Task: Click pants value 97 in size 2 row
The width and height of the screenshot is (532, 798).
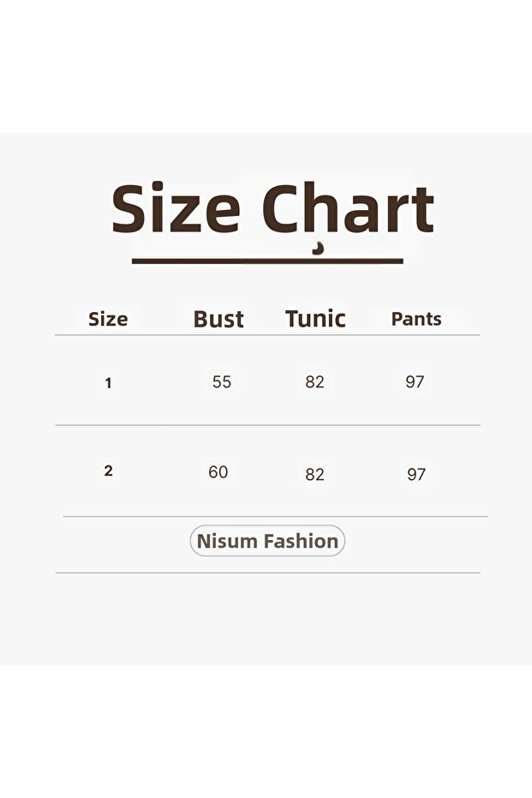Action: click(x=416, y=474)
